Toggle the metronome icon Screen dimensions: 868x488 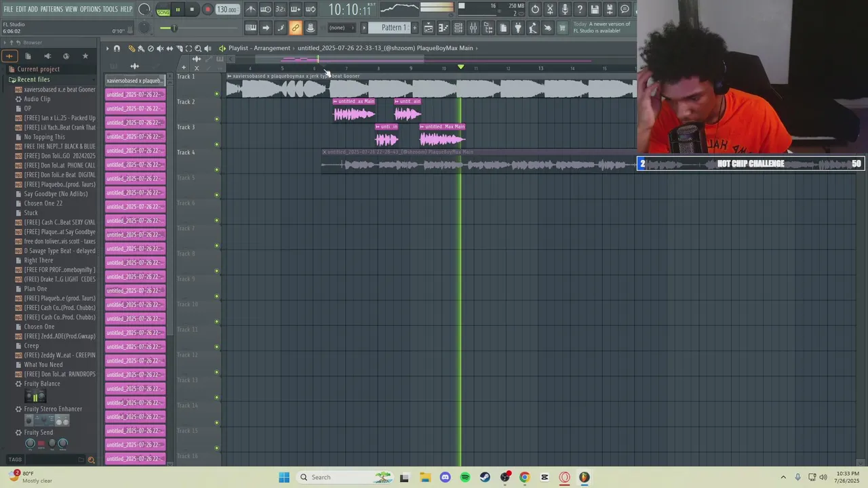pyautogui.click(x=250, y=9)
